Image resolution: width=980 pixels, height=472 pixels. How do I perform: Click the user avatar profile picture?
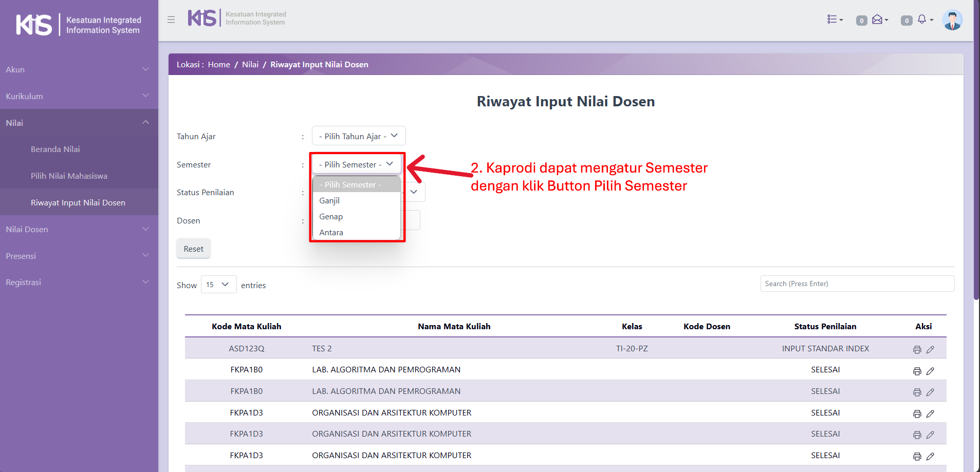coord(952,21)
